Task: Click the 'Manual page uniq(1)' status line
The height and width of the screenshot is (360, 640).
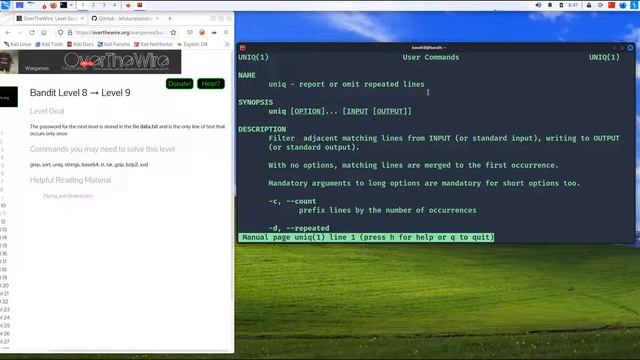Action: [366, 237]
